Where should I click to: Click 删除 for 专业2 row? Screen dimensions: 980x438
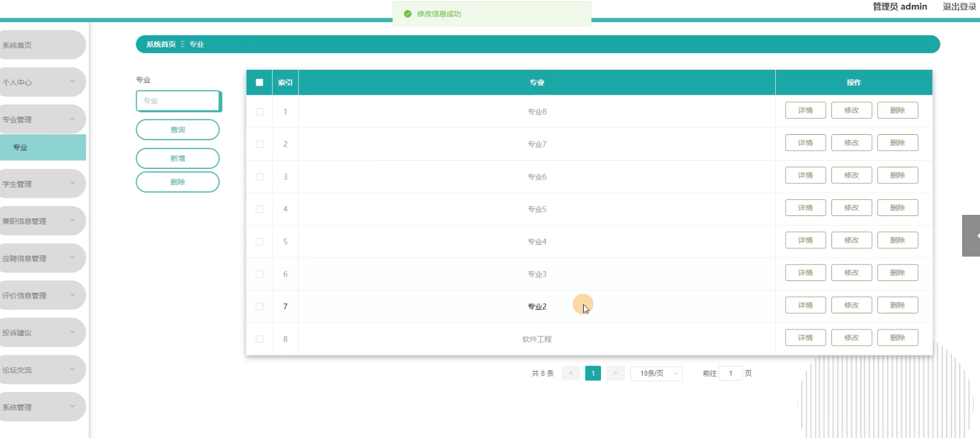(x=898, y=306)
